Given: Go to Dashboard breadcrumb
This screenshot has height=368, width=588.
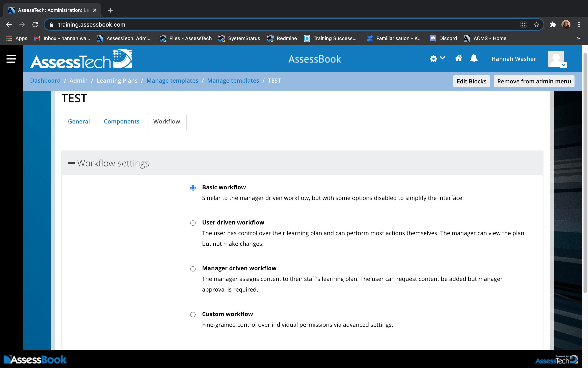Looking at the screenshot, I should click(45, 81).
